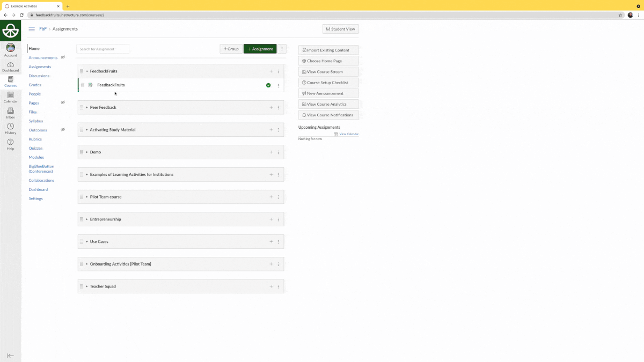This screenshot has height=362, width=644.
Task: Go to Grades in course menu
Action: [35, 85]
